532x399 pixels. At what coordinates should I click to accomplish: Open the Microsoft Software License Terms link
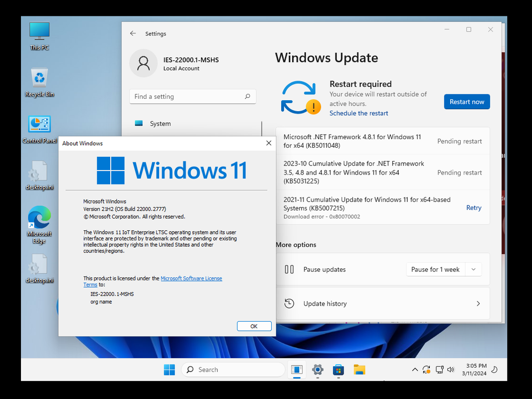191,278
